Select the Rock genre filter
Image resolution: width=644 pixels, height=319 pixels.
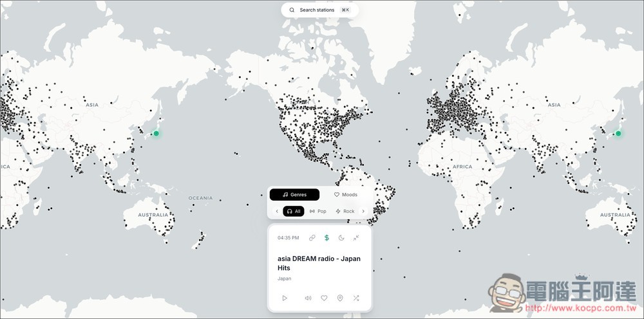(345, 211)
